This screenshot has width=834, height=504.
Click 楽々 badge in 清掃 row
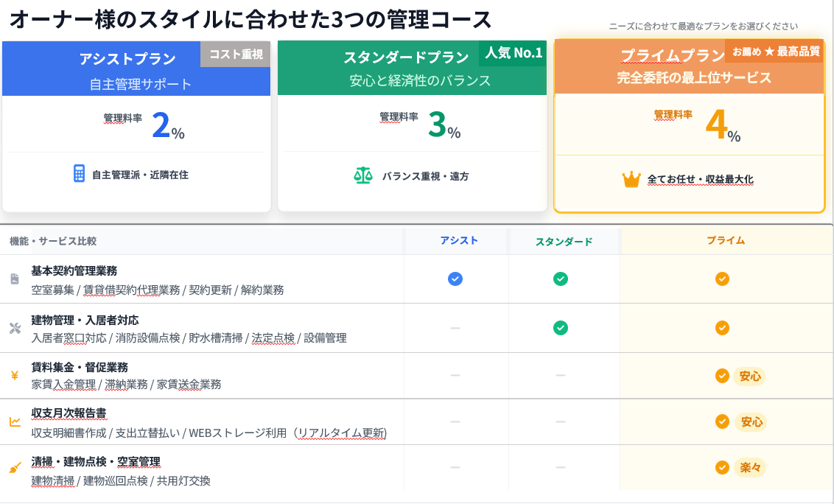(x=750, y=468)
